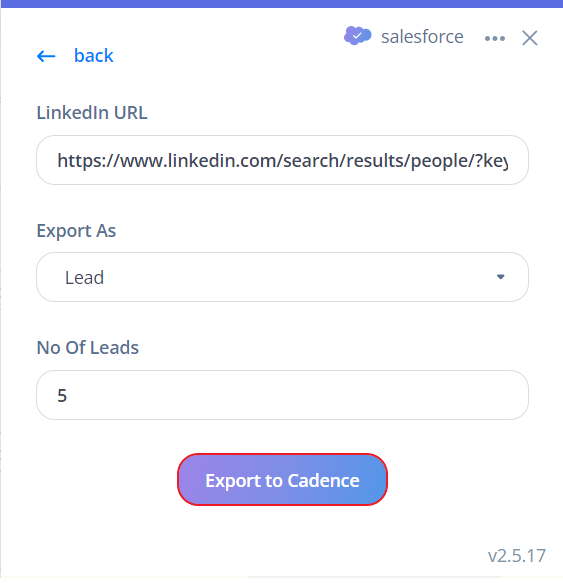Screen dimensions: 563x583
Task: Place cursor in the linkedin.com search URL text
Action: 282,161
